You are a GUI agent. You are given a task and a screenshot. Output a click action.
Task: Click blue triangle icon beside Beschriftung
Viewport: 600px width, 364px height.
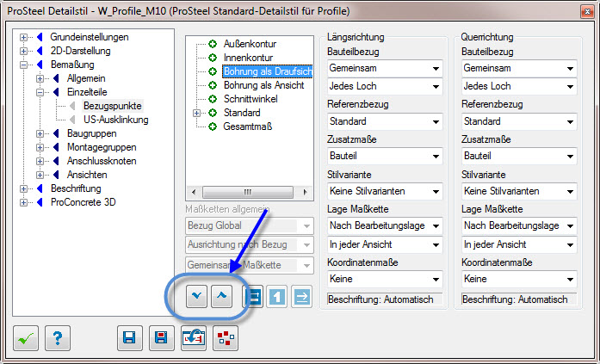click(x=40, y=188)
